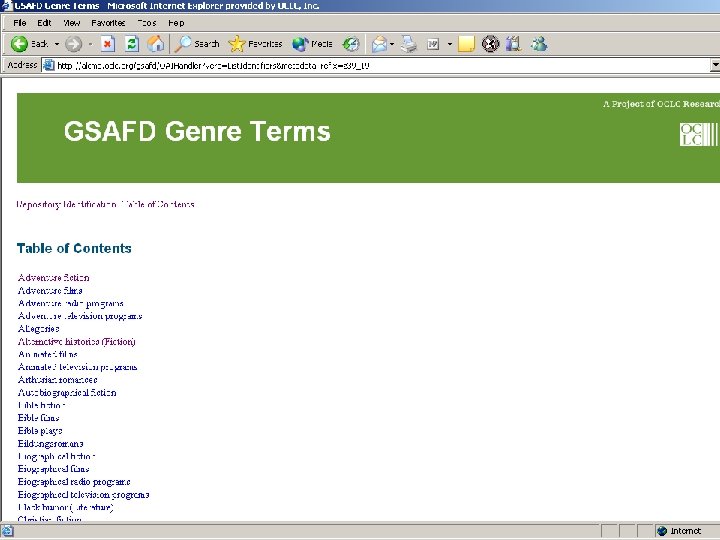Open the Search pane with magnifier icon

pos(197,44)
